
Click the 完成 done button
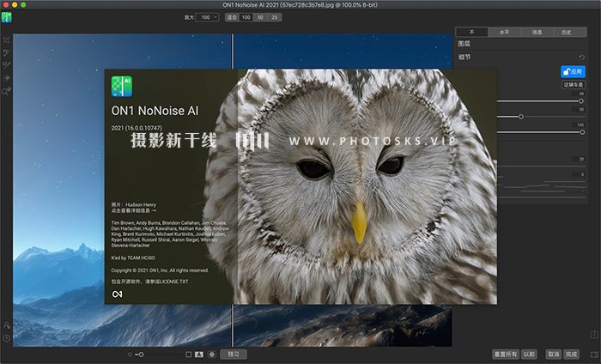click(x=571, y=355)
